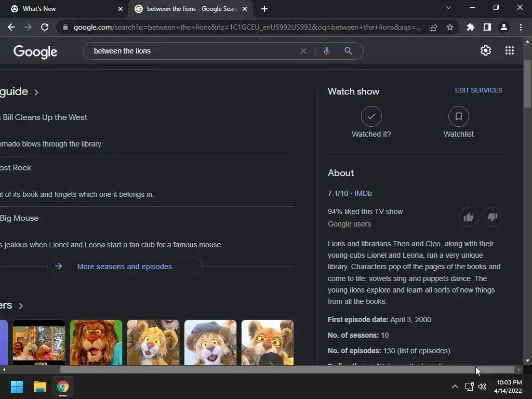Open Chrome side panel

pyautogui.click(x=487, y=27)
